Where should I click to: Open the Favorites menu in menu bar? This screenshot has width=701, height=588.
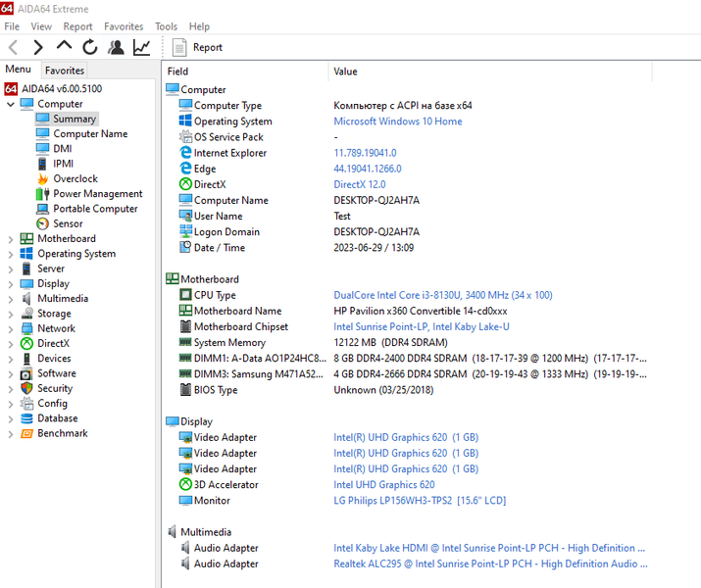pos(124,26)
